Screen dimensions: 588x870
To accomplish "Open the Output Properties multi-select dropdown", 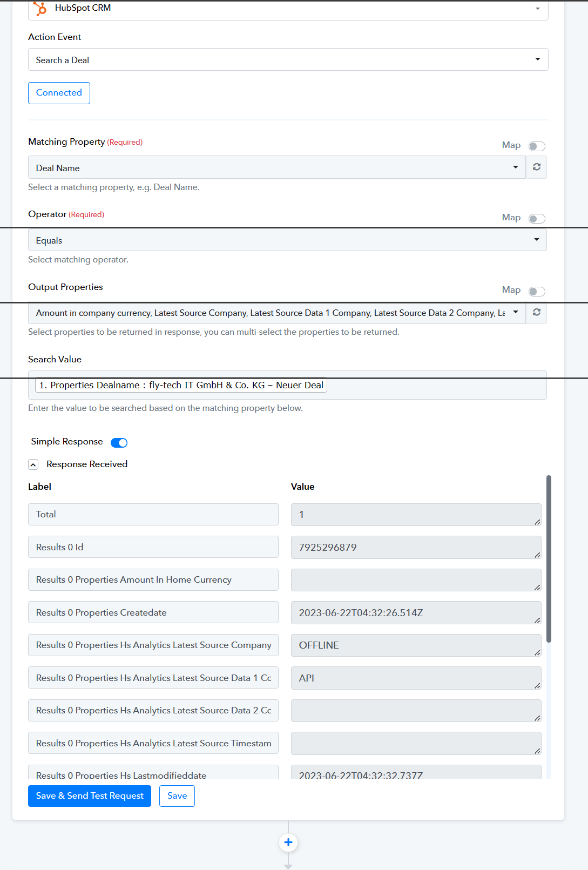I will point(276,313).
